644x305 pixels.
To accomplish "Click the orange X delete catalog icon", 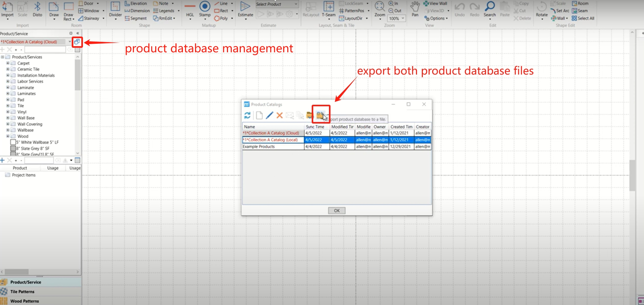I will [279, 115].
